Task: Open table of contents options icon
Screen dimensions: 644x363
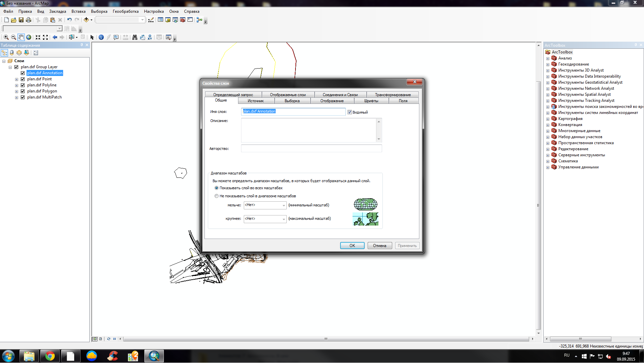Action: point(36,53)
